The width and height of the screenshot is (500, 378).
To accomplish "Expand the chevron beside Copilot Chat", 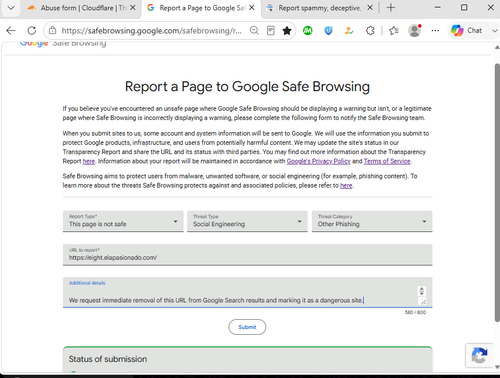I will tap(494, 31).
